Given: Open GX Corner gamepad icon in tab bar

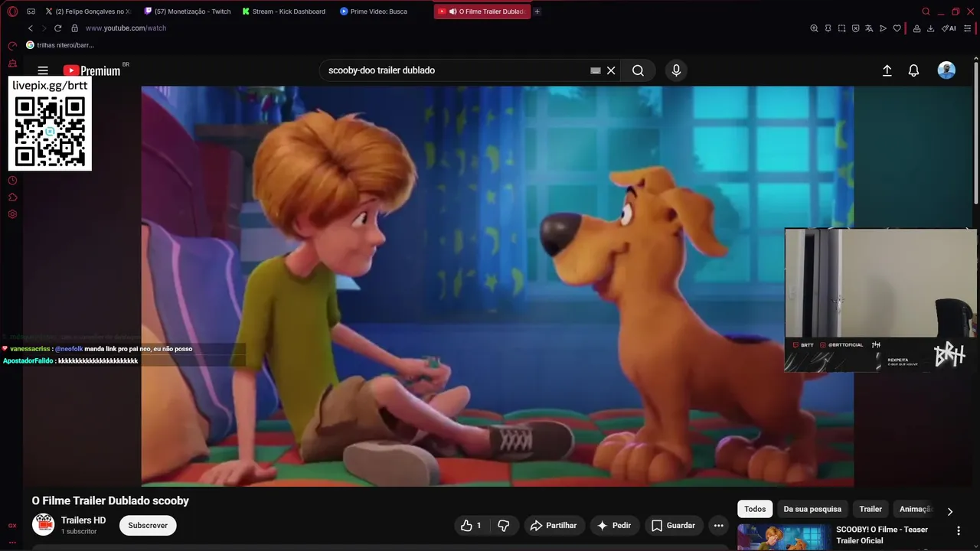Looking at the screenshot, I should (x=31, y=11).
